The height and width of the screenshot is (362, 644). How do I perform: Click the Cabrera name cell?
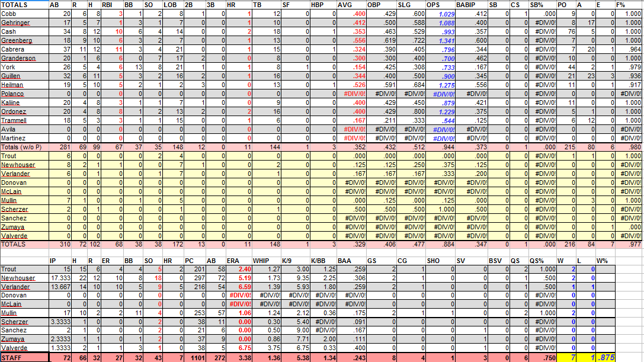click(25, 49)
